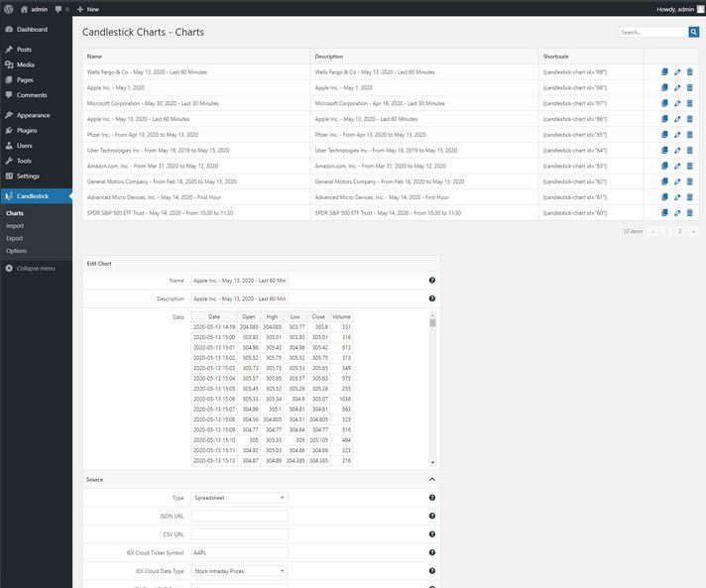Screen dimensions: 706x588
Task: Go to next page of charts
Action: pyautogui.click(x=693, y=231)
